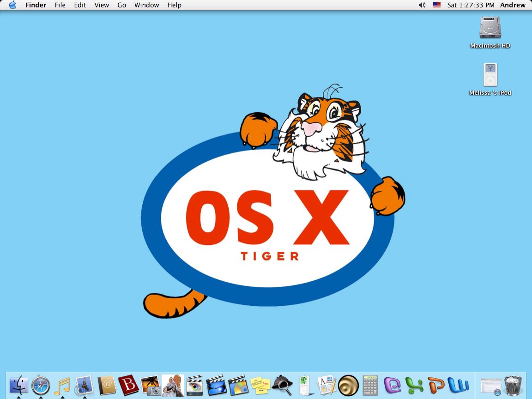Open the Apple menu
The width and height of the screenshot is (532, 399).
pos(12,5)
